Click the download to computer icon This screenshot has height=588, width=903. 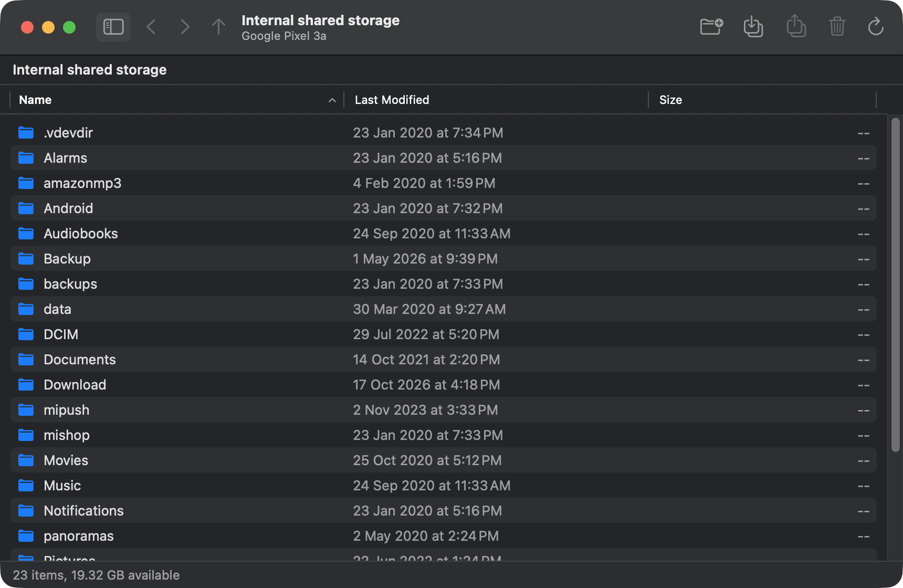point(753,26)
